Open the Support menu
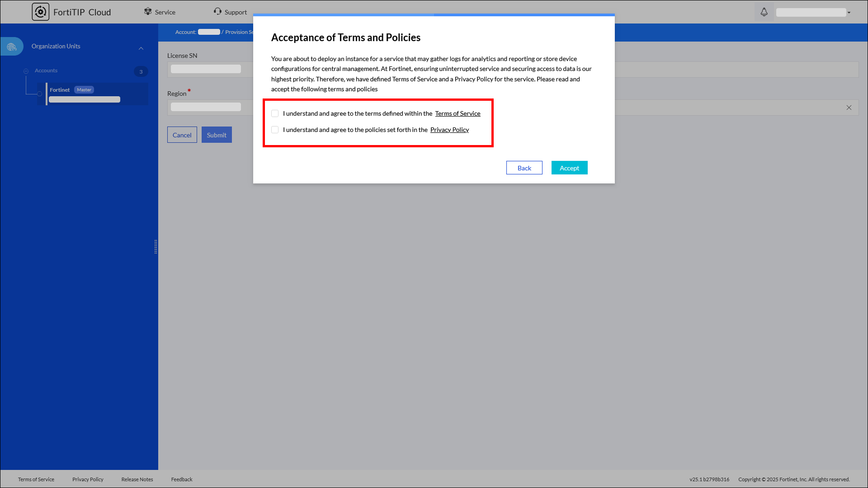 (x=236, y=12)
